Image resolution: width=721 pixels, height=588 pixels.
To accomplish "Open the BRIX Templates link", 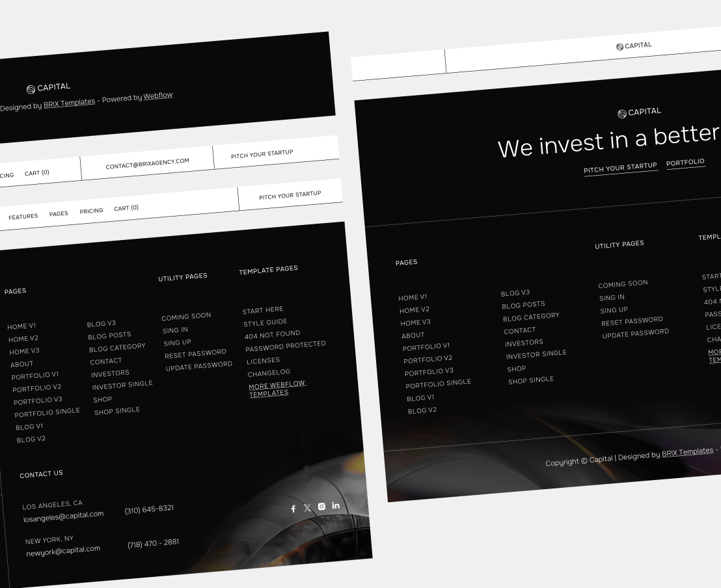I will tap(70, 102).
